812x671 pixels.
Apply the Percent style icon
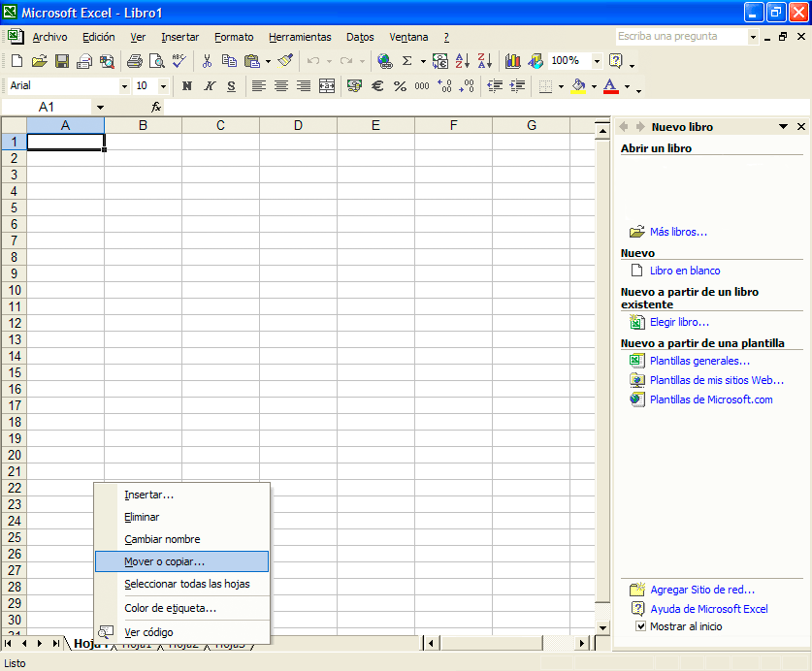pos(400,86)
